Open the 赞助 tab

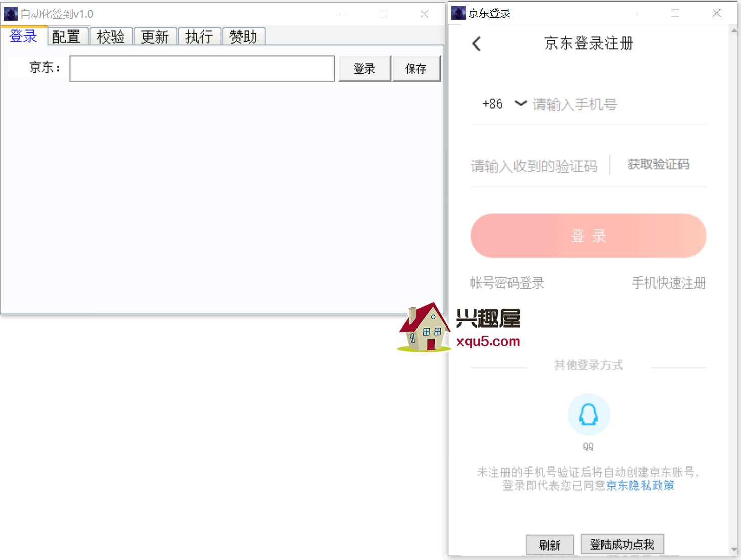244,36
